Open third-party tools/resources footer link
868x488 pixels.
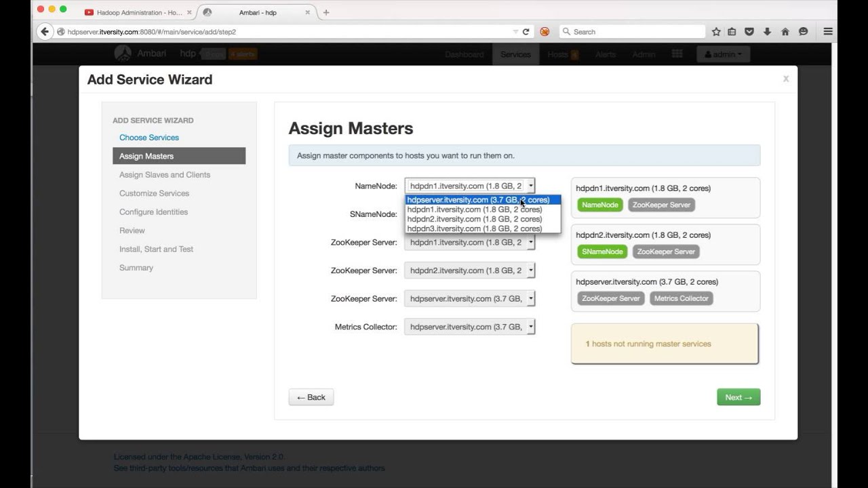(x=250, y=468)
